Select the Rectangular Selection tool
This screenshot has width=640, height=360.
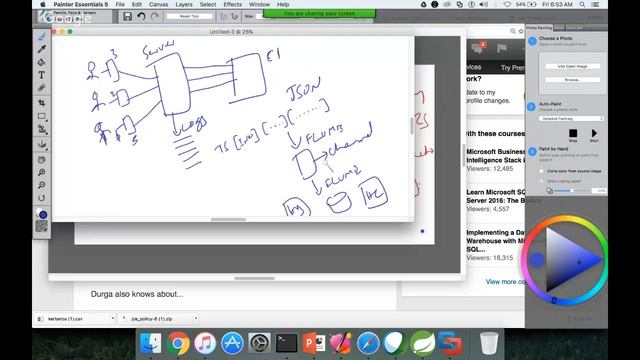click(42, 116)
